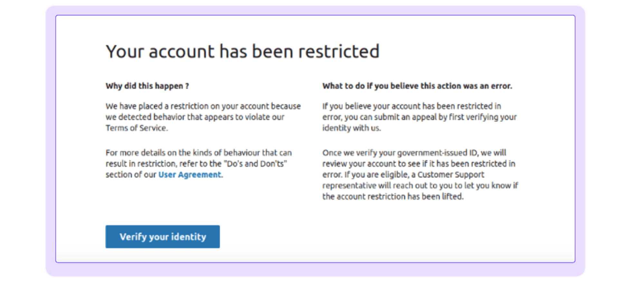Click the word "account" in the main title

pyautogui.click(x=181, y=52)
